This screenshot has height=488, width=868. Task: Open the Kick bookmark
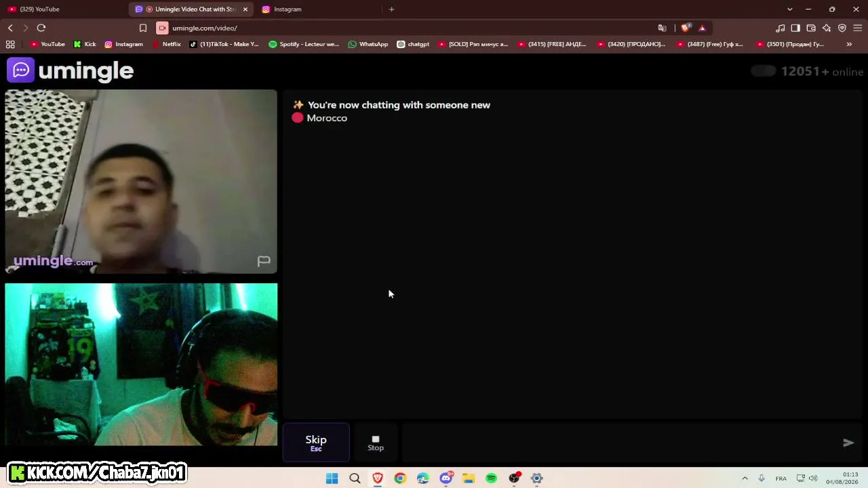click(x=85, y=44)
